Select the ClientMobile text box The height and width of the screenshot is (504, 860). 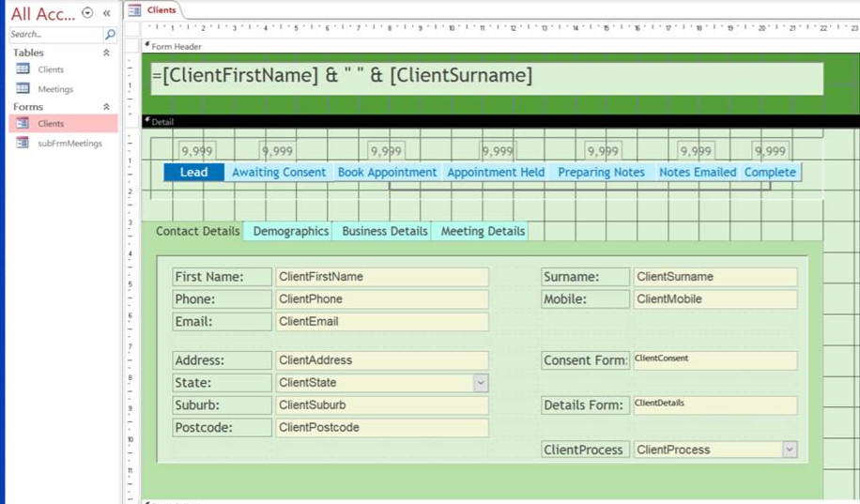(x=715, y=299)
